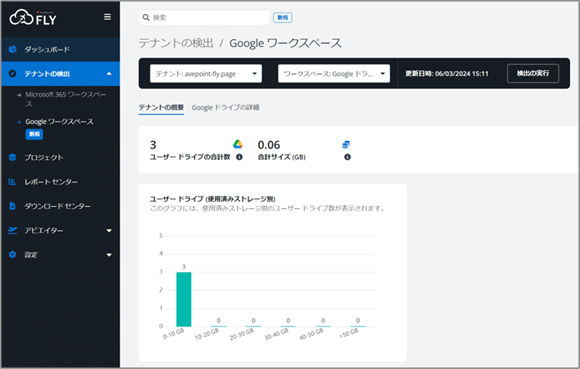The image size is (580, 369).
Task: Expand the 設定 sidebar menu
Action: pos(109,255)
